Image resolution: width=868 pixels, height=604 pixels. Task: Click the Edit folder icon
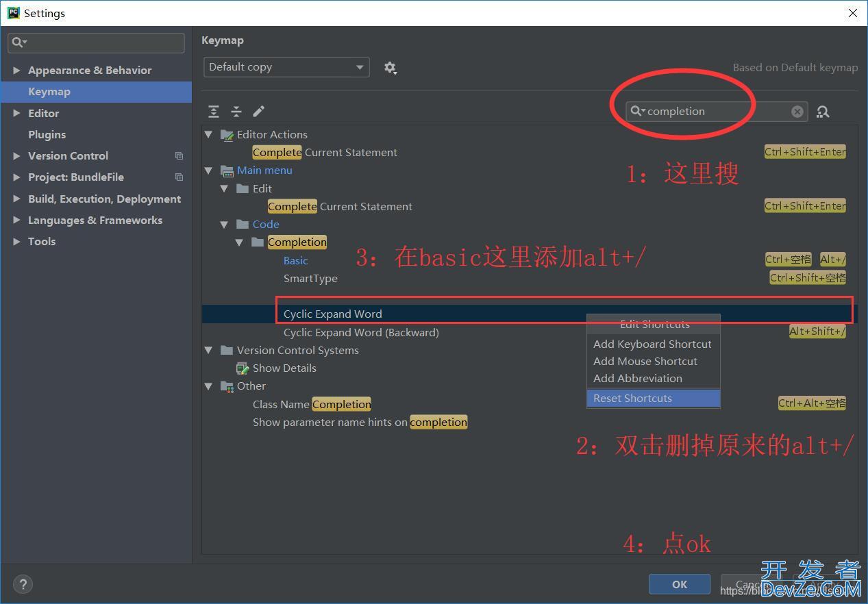pyautogui.click(x=243, y=188)
